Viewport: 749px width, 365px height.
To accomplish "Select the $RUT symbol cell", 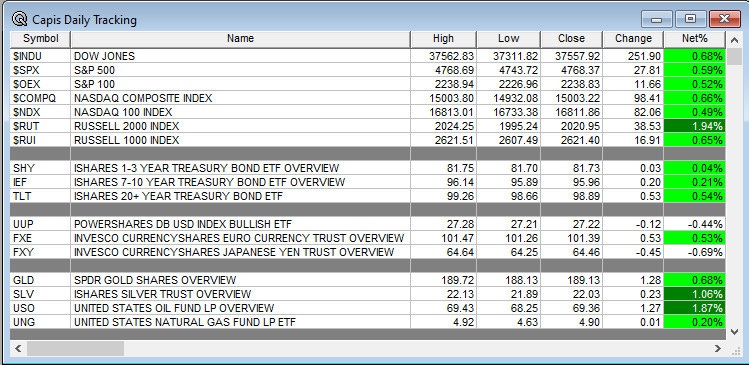I will click(41, 126).
